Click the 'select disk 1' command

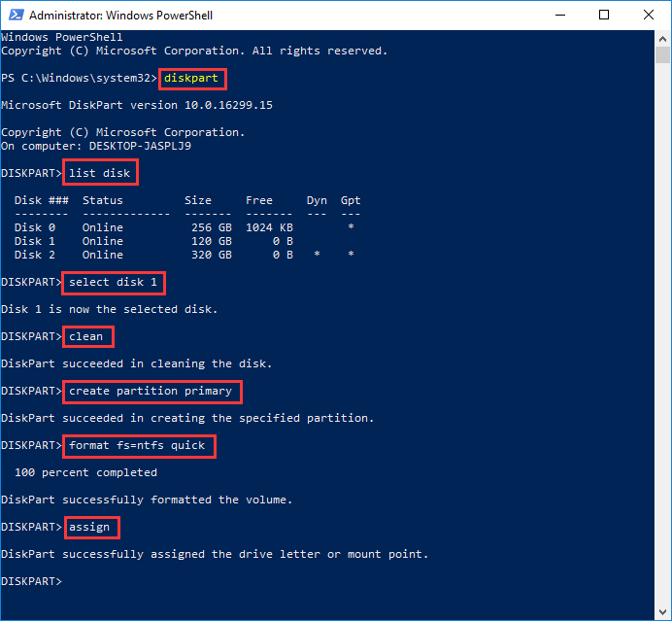[115, 283]
